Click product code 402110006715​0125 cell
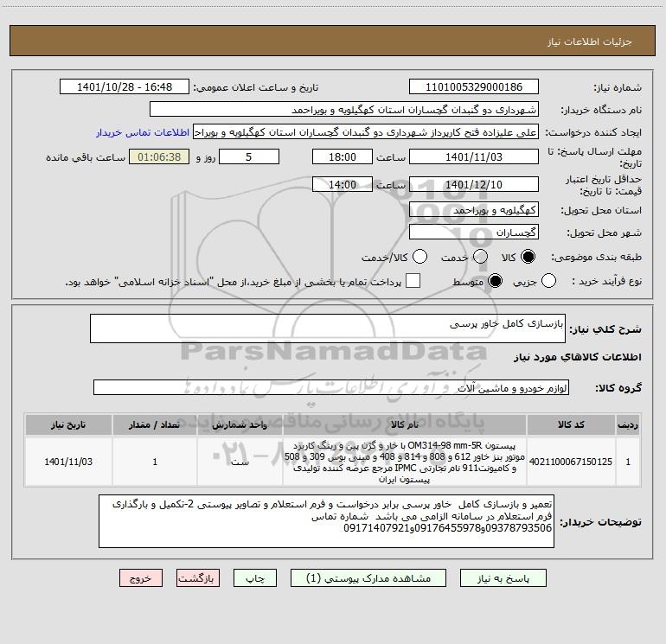Image resolution: width=666 pixels, height=644 pixels. [x=571, y=462]
